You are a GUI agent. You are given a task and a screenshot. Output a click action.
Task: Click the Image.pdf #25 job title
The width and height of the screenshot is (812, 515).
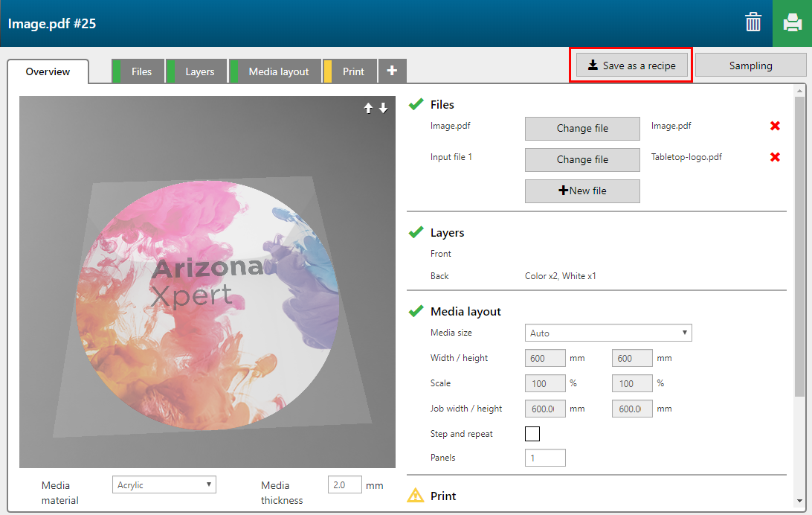pyautogui.click(x=52, y=23)
